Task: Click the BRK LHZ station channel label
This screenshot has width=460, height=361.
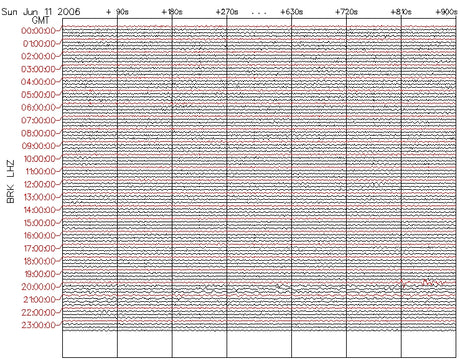Action: point(11,182)
